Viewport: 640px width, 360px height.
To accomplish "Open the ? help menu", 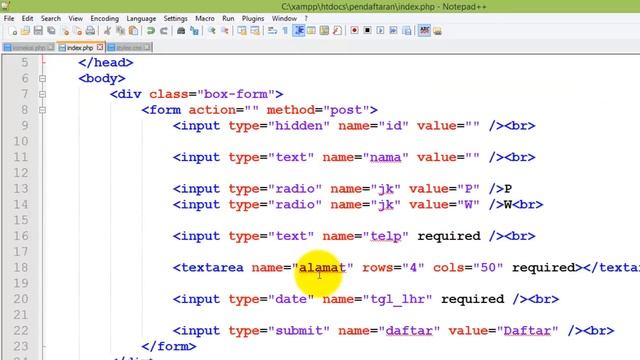I will pos(306,18).
